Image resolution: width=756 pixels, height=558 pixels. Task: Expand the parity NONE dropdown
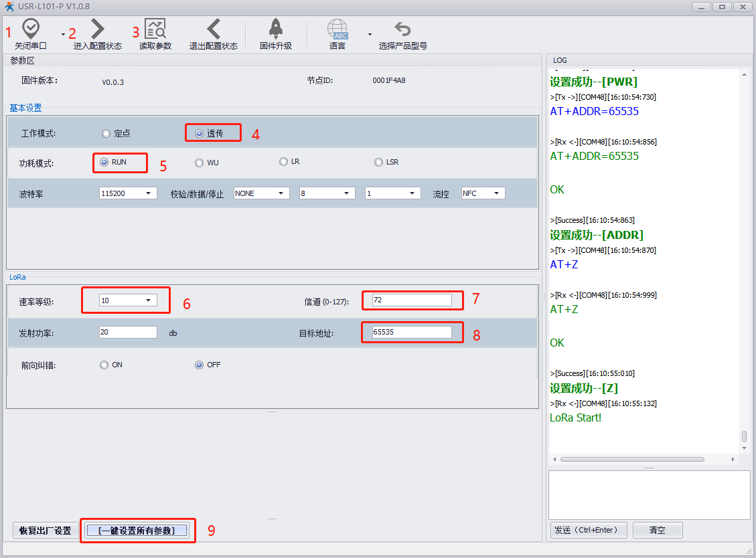(261, 193)
